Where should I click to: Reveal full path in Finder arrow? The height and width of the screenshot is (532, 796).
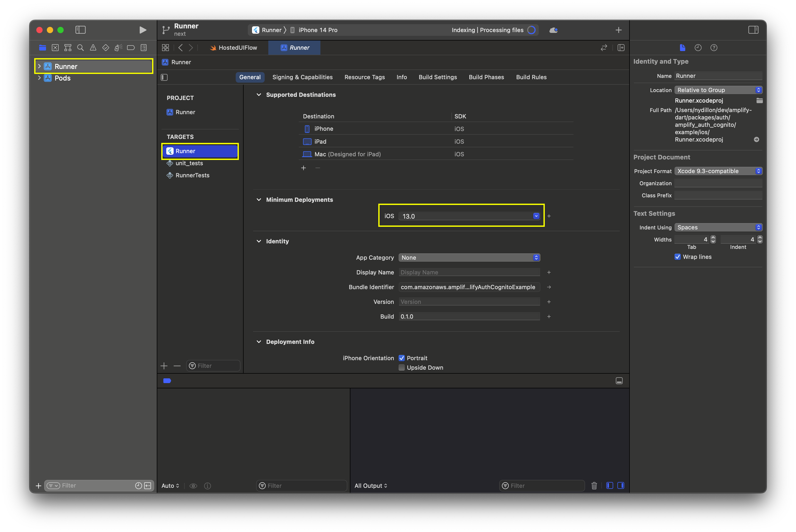click(757, 139)
